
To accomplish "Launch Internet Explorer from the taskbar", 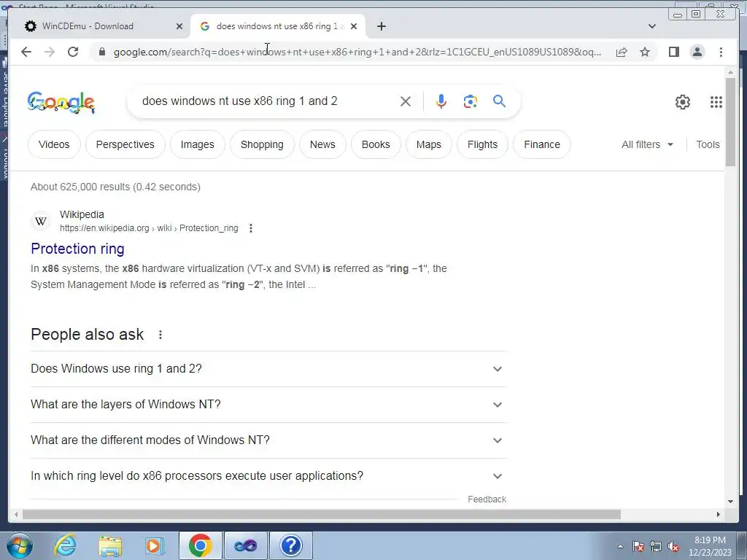I will (x=65, y=545).
